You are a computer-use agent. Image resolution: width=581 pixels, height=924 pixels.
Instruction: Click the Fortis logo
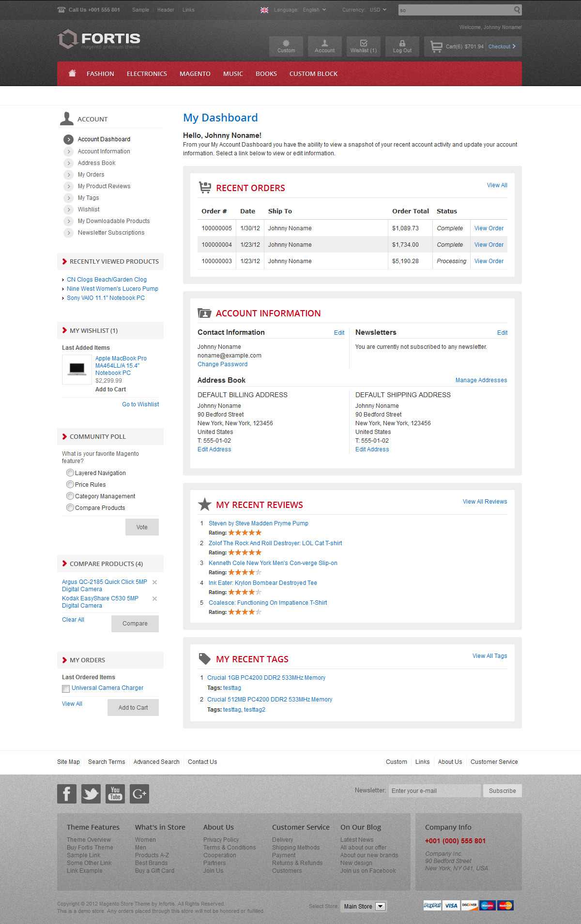click(99, 39)
